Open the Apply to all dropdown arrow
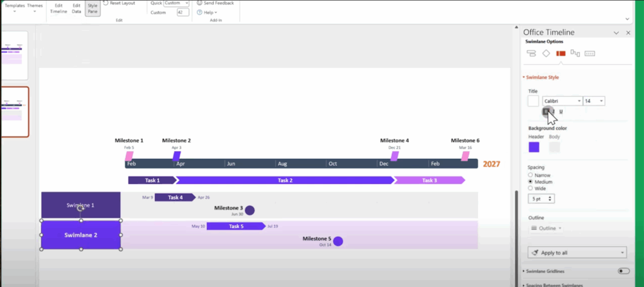 [623, 252]
